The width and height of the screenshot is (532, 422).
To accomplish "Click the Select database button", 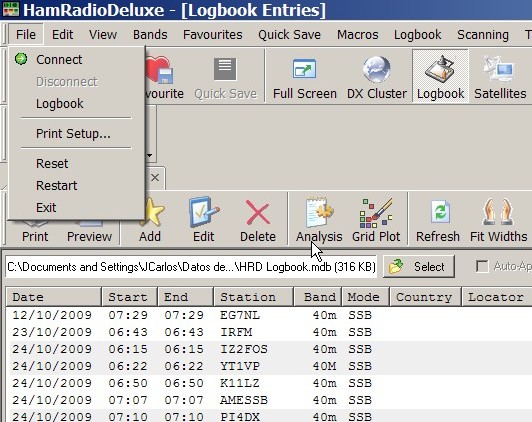I will point(419,267).
